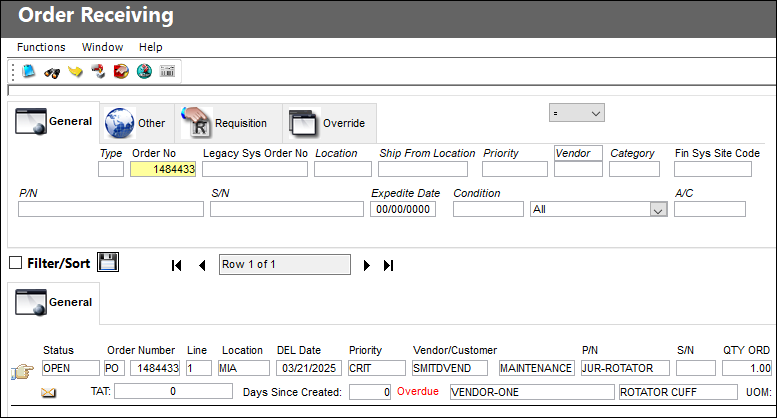Go to the previous record
777x418 pixels.
point(202,265)
